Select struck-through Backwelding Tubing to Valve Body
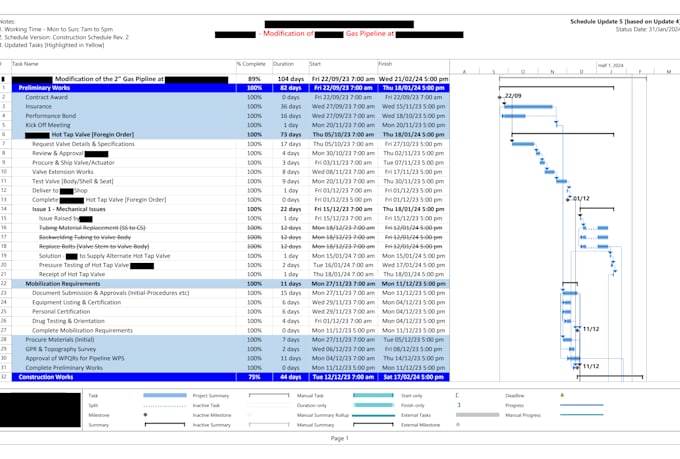The image size is (680, 459). tap(85, 237)
